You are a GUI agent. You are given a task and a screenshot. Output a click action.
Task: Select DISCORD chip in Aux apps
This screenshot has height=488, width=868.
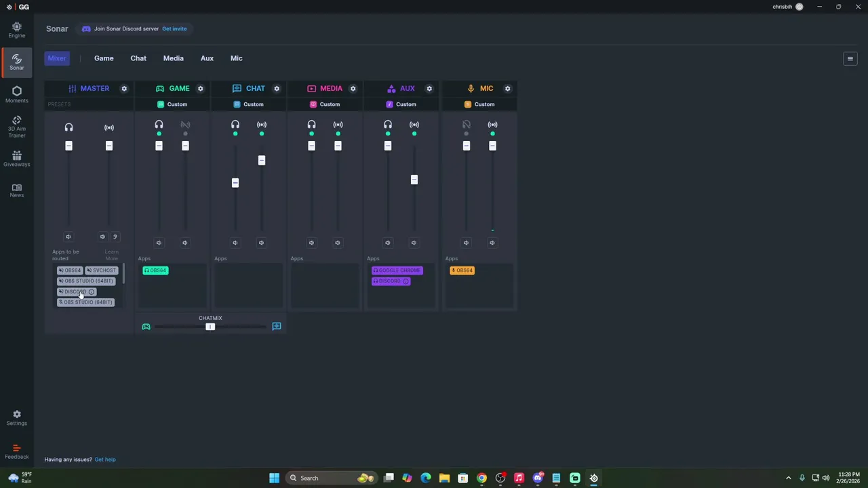pos(391,281)
